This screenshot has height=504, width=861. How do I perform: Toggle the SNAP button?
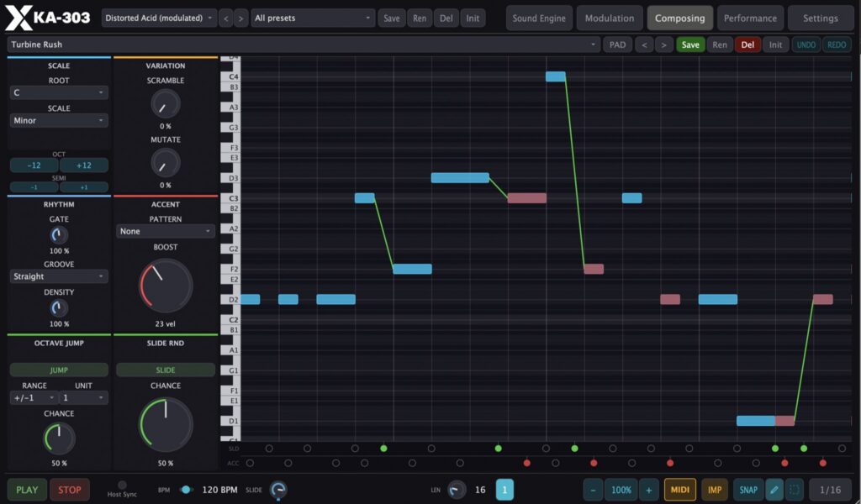747,489
